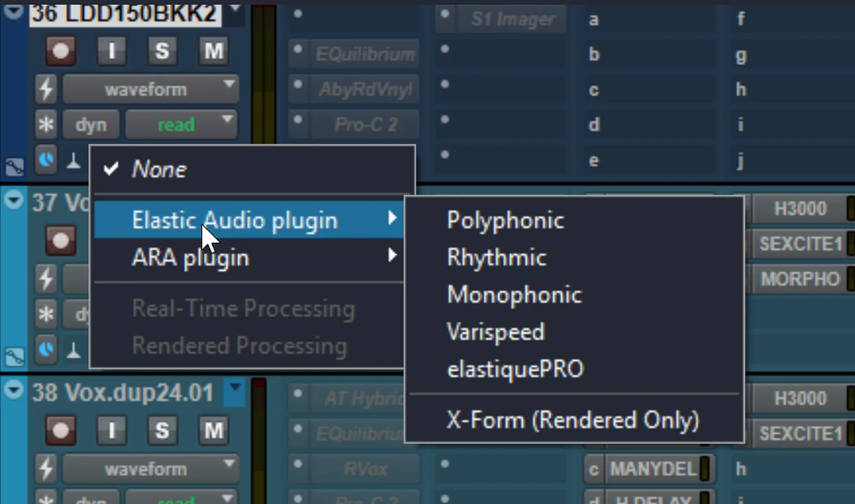This screenshot has width=855, height=504.
Task: Open track 36 read automation mode dropdown
Action: (x=182, y=124)
